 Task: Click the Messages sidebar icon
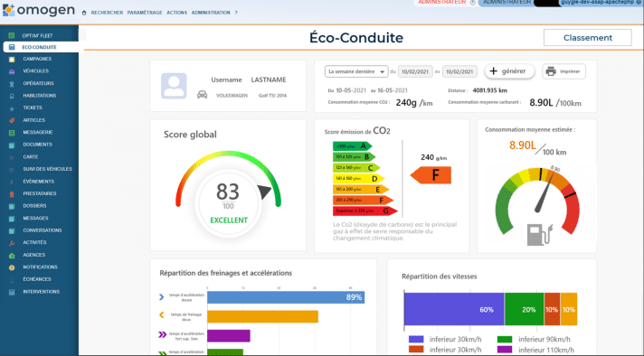(12, 219)
